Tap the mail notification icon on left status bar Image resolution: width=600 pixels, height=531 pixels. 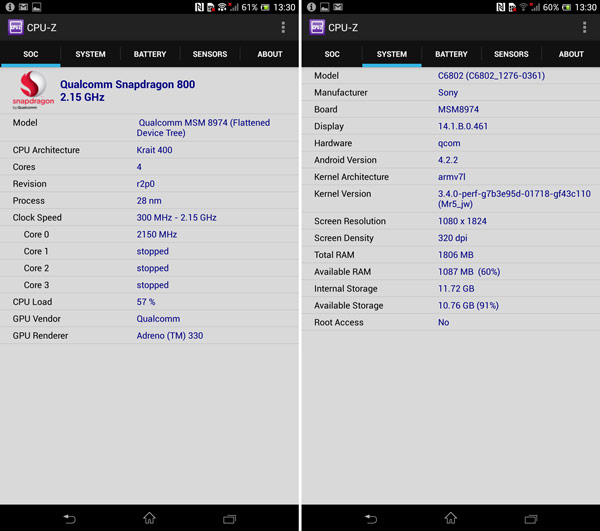[x=23, y=7]
